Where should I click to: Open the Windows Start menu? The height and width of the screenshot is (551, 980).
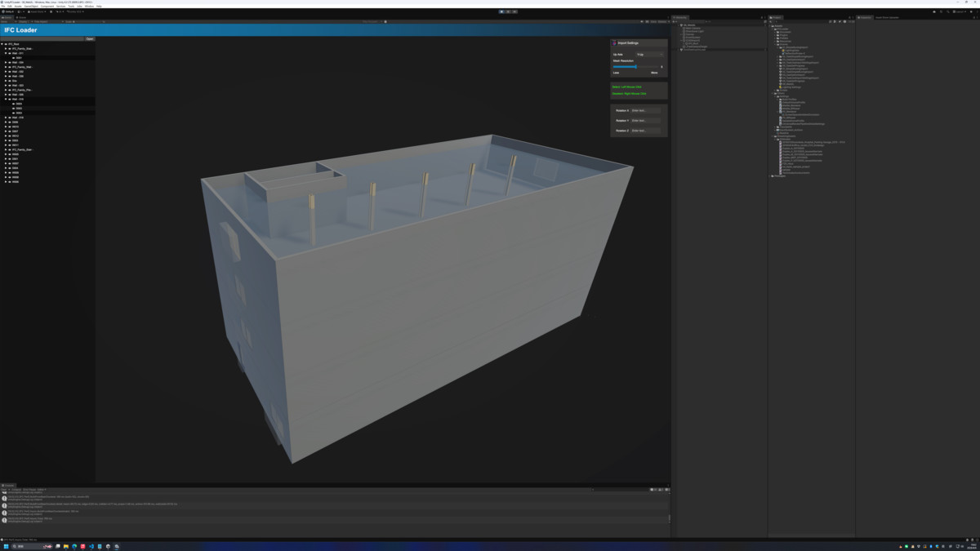point(5,546)
